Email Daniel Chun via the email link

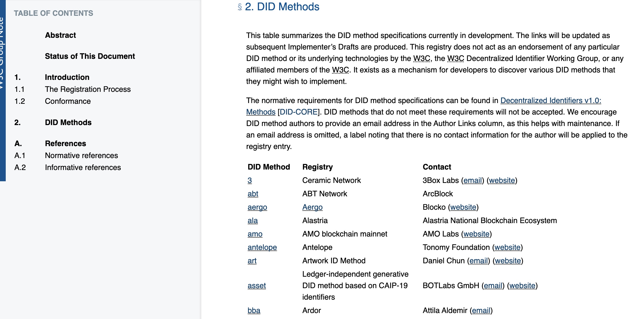tap(479, 261)
